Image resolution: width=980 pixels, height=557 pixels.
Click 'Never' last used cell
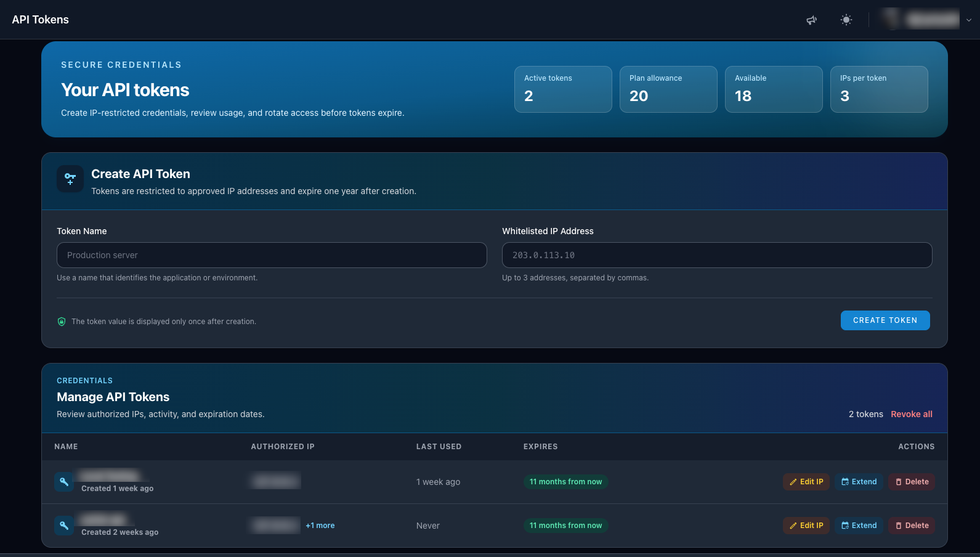427,526
